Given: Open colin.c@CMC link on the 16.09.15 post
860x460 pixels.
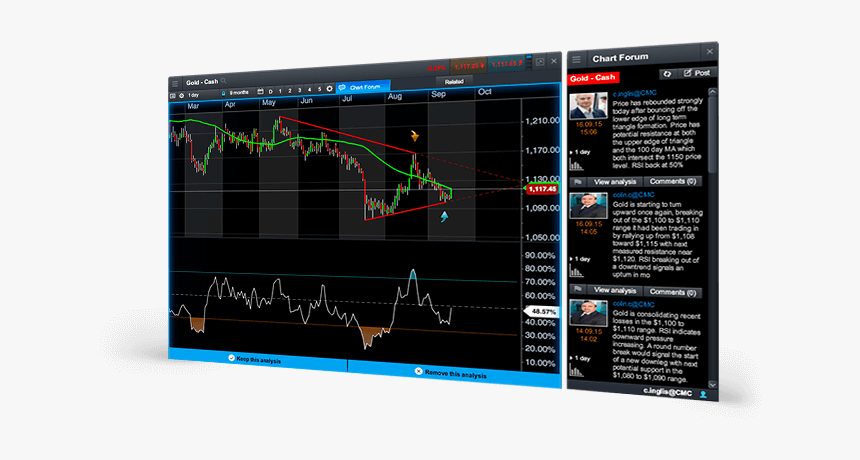Looking at the screenshot, I should point(633,195).
